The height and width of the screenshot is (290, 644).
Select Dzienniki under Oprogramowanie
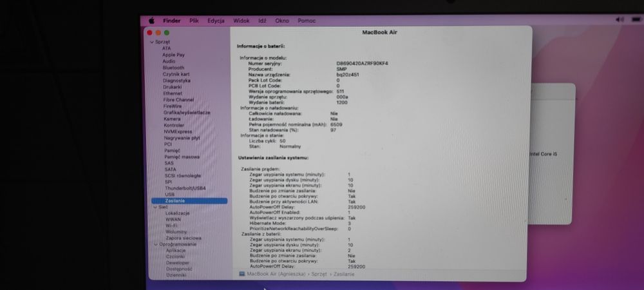click(176, 275)
